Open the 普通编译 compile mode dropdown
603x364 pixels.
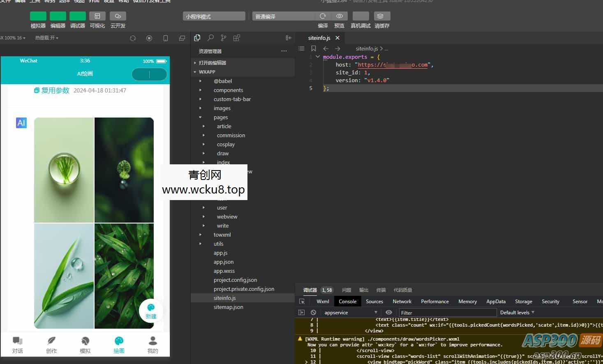coord(283,16)
